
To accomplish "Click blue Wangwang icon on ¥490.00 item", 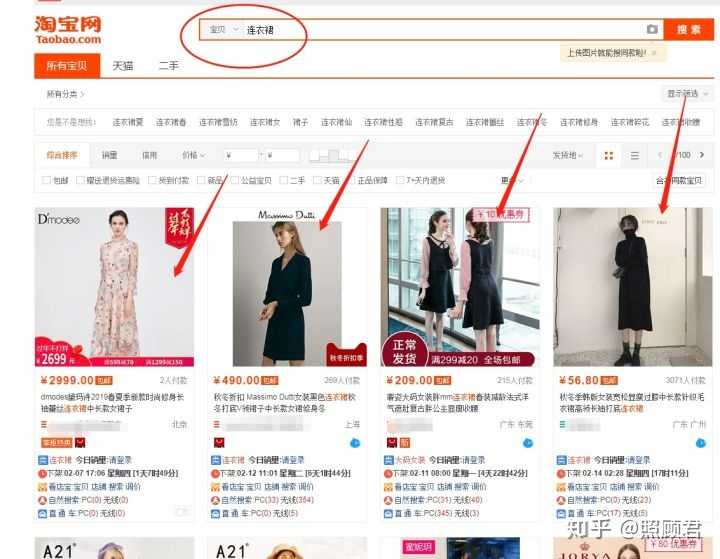I will 355,443.
